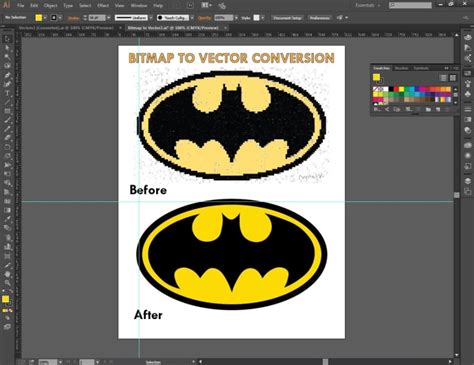Viewport: 474px width, 365px height.
Task: Select the Type tool
Action: pos(7,93)
